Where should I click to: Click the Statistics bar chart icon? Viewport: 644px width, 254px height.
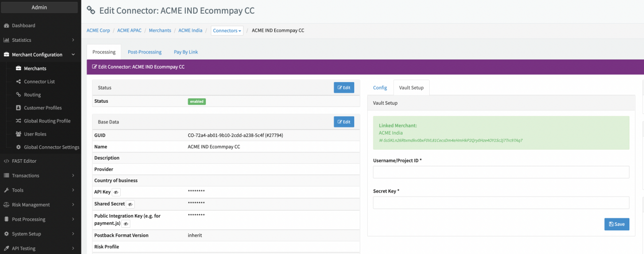(x=7, y=40)
